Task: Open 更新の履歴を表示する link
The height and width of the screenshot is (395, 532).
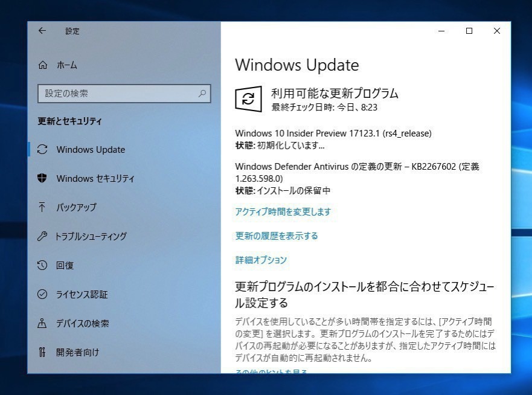Action: (x=277, y=236)
